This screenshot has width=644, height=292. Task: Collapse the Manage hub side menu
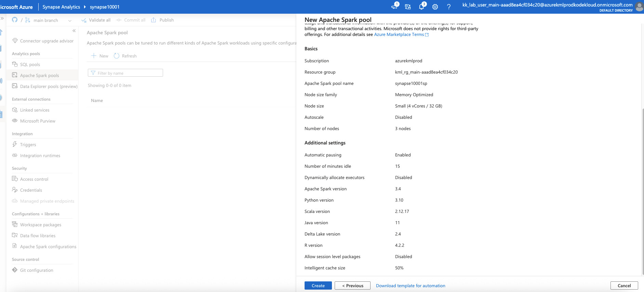74,31
